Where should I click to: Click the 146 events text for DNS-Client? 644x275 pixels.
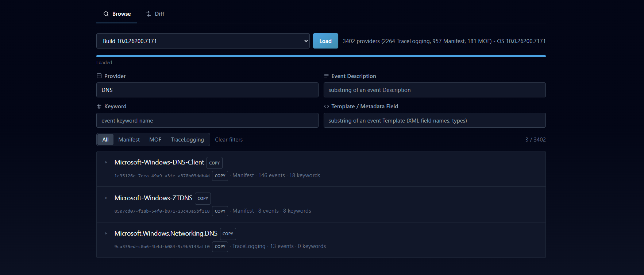click(271, 175)
